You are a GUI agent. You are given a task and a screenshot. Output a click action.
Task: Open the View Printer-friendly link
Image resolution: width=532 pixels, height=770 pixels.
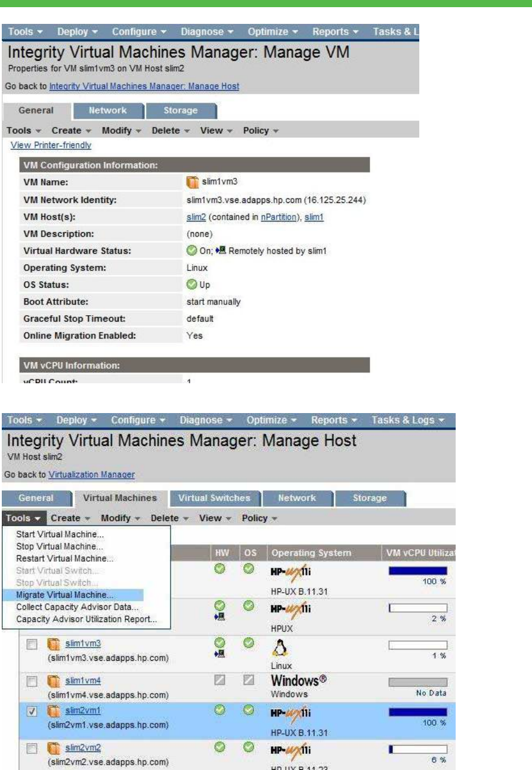tap(51, 145)
